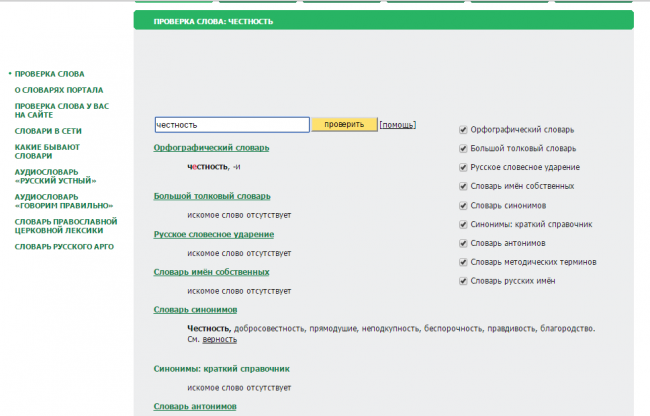Open the Орфографический словарь result heading link
650x416 pixels.
(211, 147)
